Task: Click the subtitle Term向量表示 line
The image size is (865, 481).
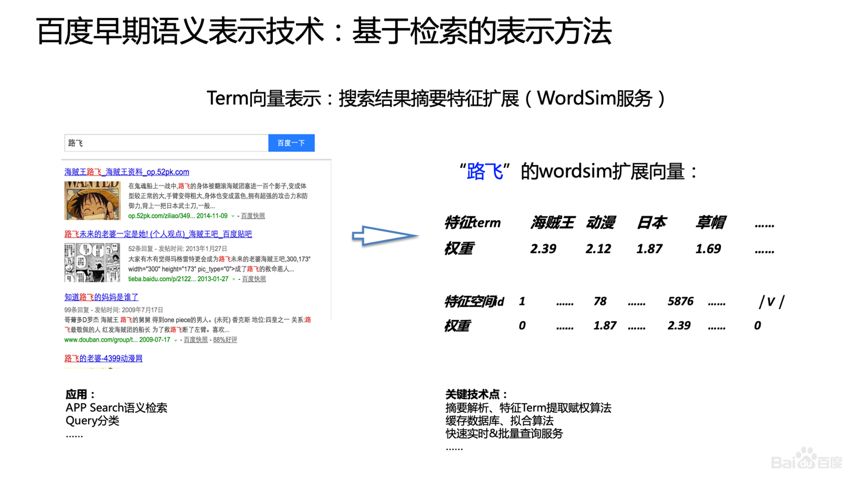Action: (x=436, y=99)
